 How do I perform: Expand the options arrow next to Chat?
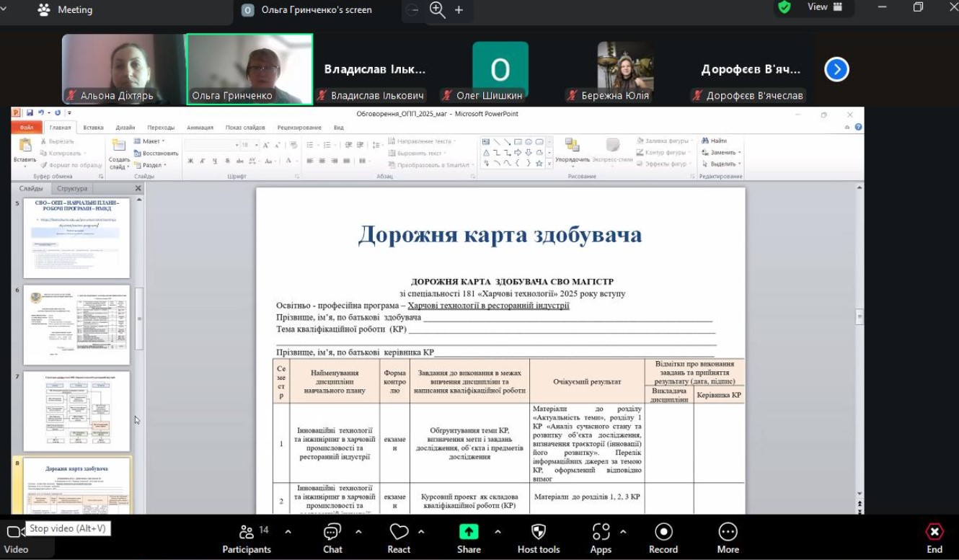click(358, 532)
